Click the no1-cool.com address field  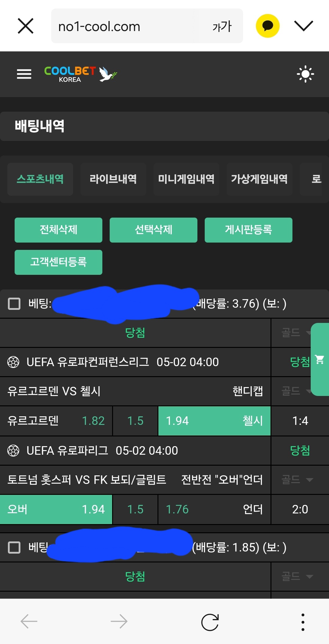(131, 26)
